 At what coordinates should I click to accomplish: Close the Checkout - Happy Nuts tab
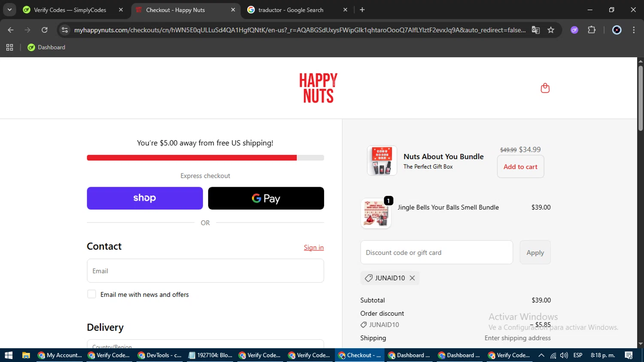[x=233, y=10]
